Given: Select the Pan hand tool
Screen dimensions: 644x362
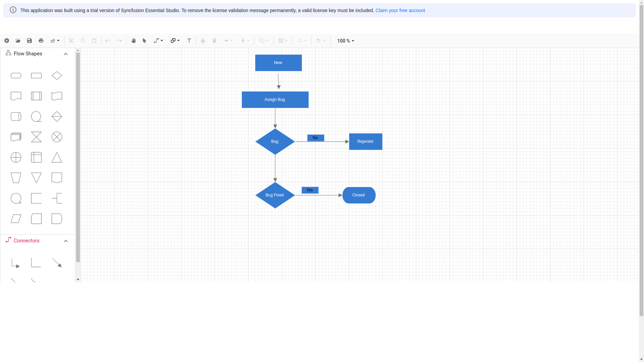Looking at the screenshot, I should coord(133,41).
